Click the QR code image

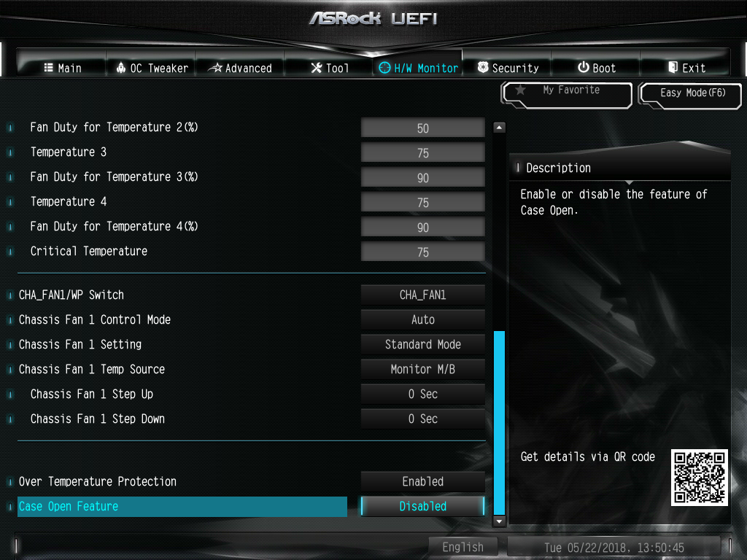click(700, 478)
